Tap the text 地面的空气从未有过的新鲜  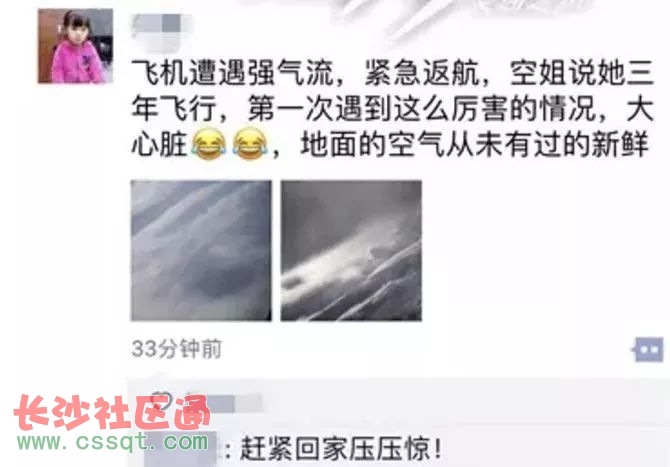pos(475,144)
